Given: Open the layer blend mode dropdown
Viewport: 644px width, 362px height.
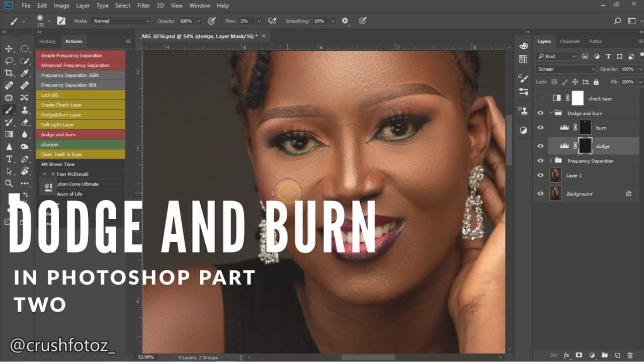Looking at the screenshot, I should 566,69.
